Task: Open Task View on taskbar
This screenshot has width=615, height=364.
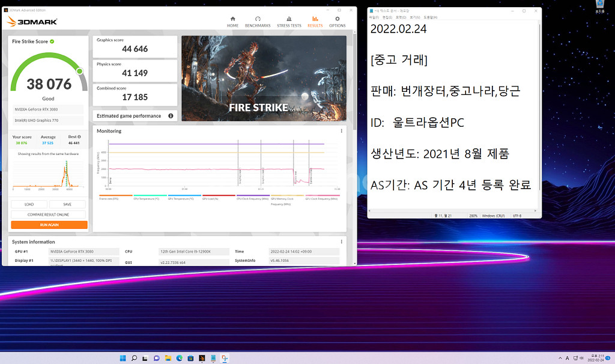Action: point(145,358)
